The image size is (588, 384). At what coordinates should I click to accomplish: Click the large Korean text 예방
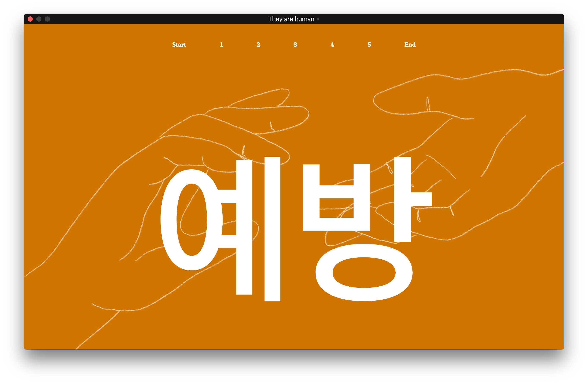click(296, 229)
